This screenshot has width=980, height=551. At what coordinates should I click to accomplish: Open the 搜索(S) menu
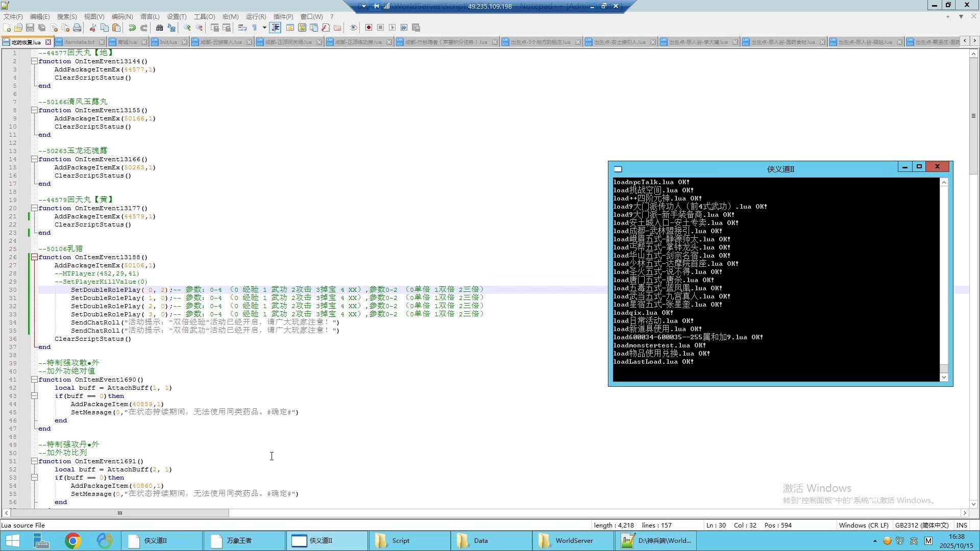66,16
